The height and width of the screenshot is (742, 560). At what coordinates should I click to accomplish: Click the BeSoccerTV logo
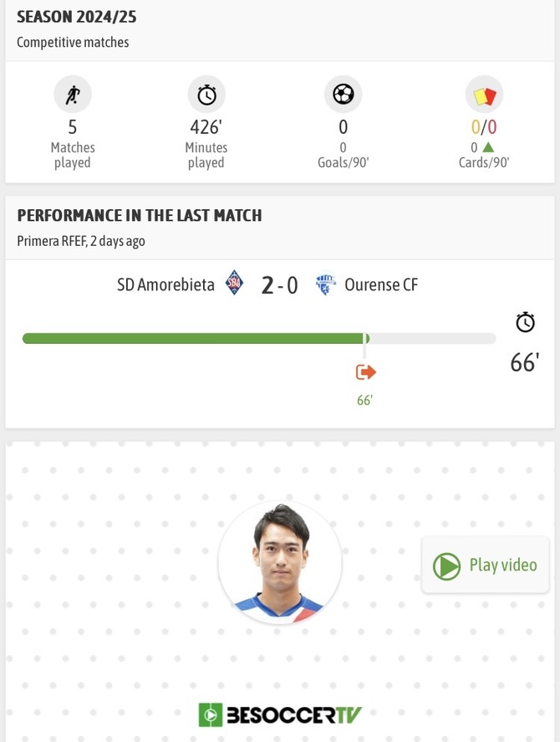coord(279,714)
